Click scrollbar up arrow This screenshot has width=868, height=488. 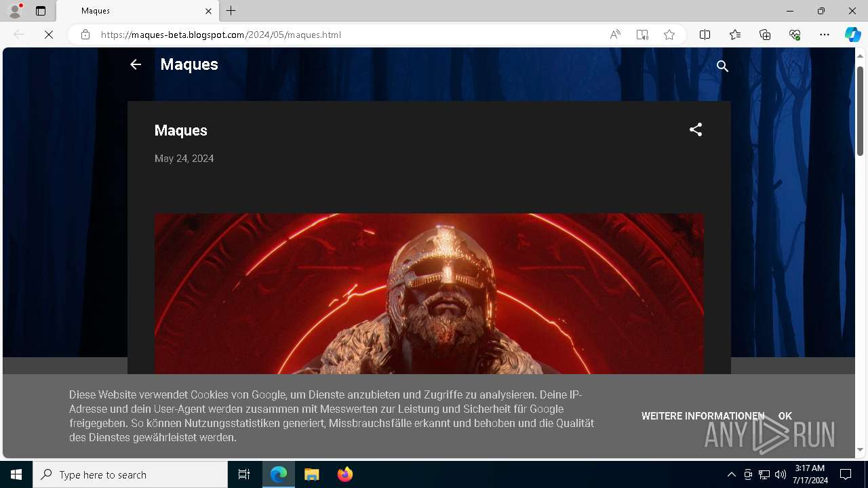[860, 55]
